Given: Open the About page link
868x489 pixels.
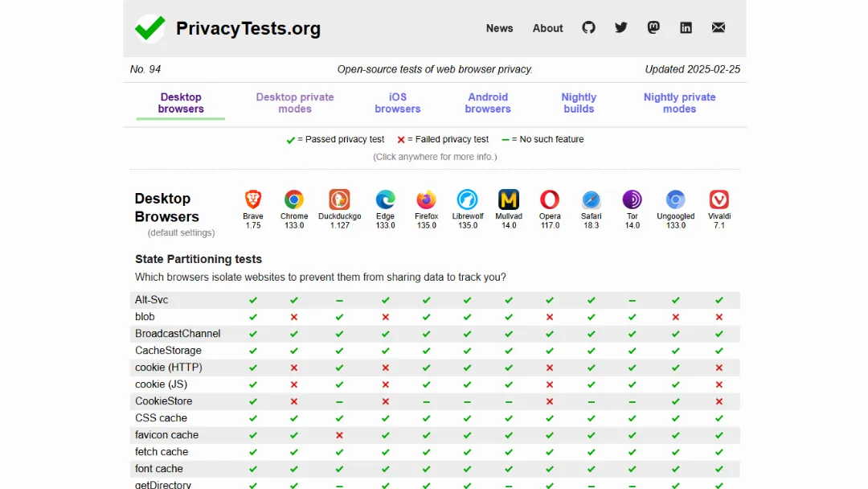Looking at the screenshot, I should [547, 28].
